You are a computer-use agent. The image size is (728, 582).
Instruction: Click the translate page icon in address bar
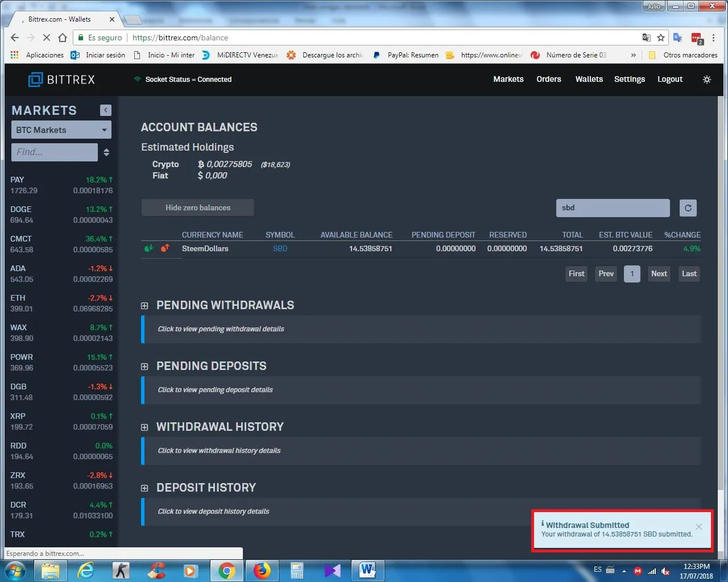tap(647, 38)
